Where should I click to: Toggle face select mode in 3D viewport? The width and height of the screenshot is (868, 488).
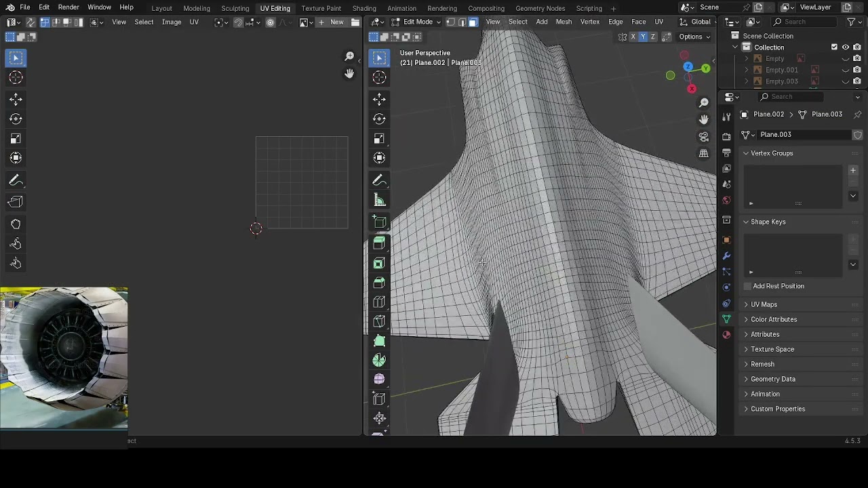pos(473,22)
